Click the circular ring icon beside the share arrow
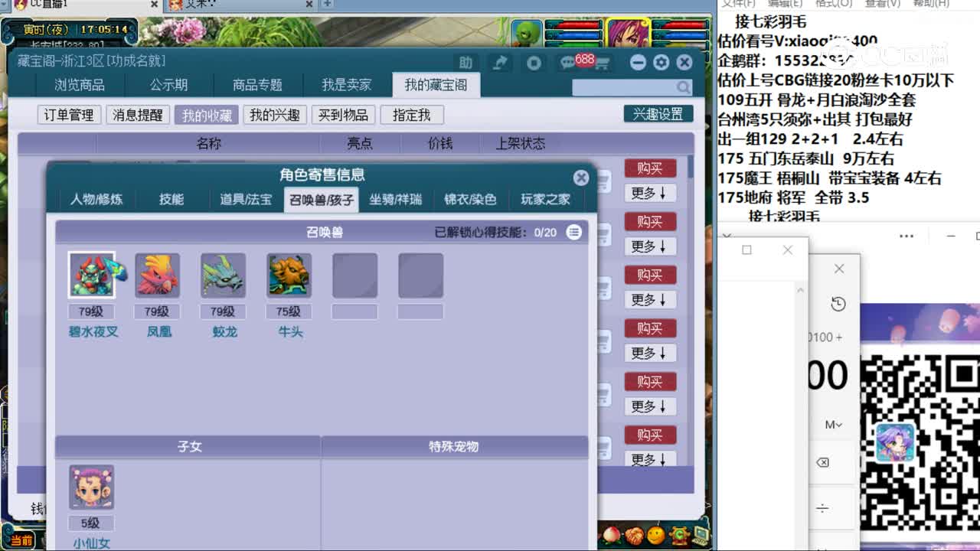The width and height of the screenshot is (980, 551). [534, 61]
